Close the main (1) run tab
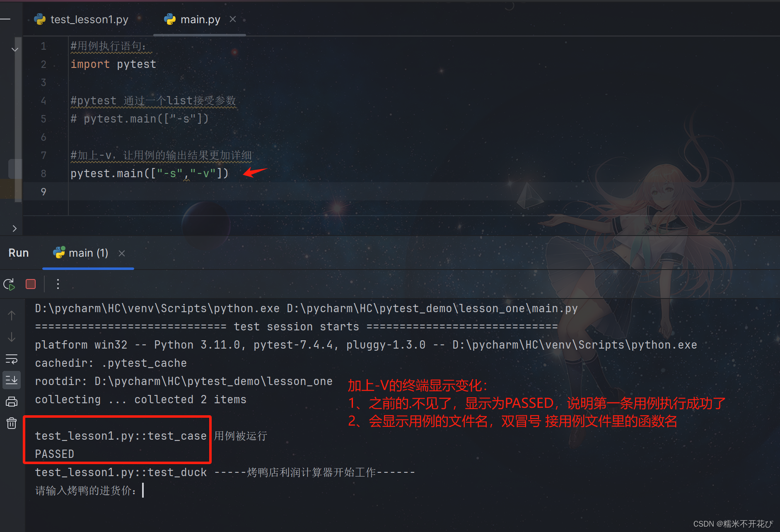 (122, 253)
